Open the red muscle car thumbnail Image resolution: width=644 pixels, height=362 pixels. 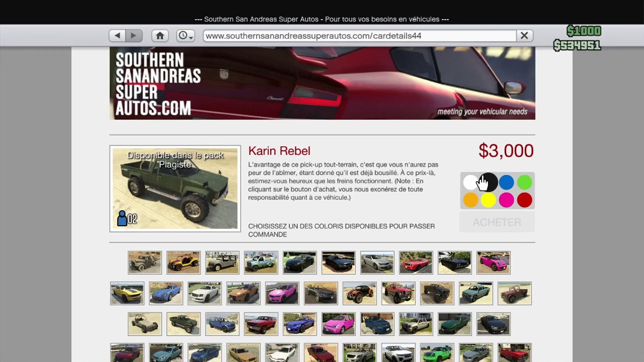tap(416, 262)
